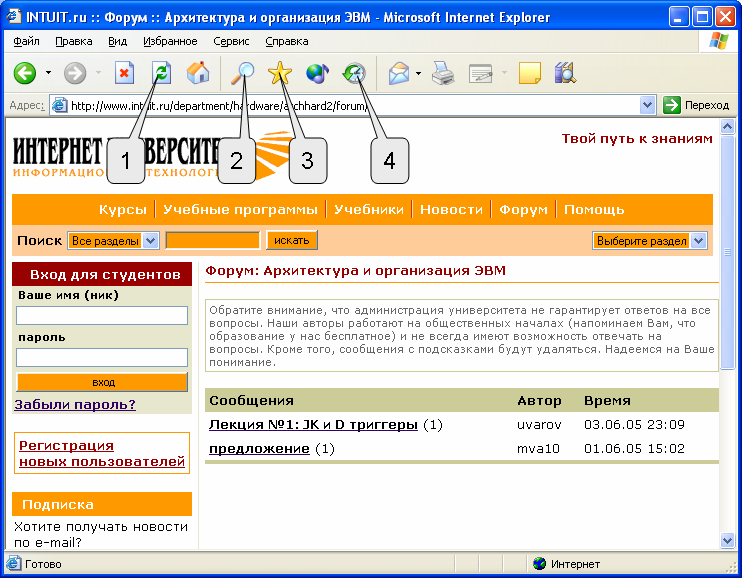
Task: Click the vertical scrollbar thumb
Action: (x=727, y=252)
